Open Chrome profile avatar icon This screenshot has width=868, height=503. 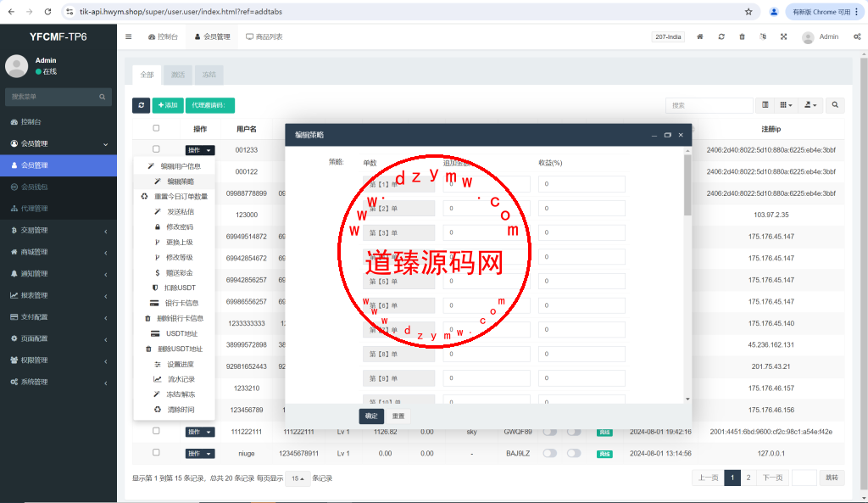click(774, 12)
